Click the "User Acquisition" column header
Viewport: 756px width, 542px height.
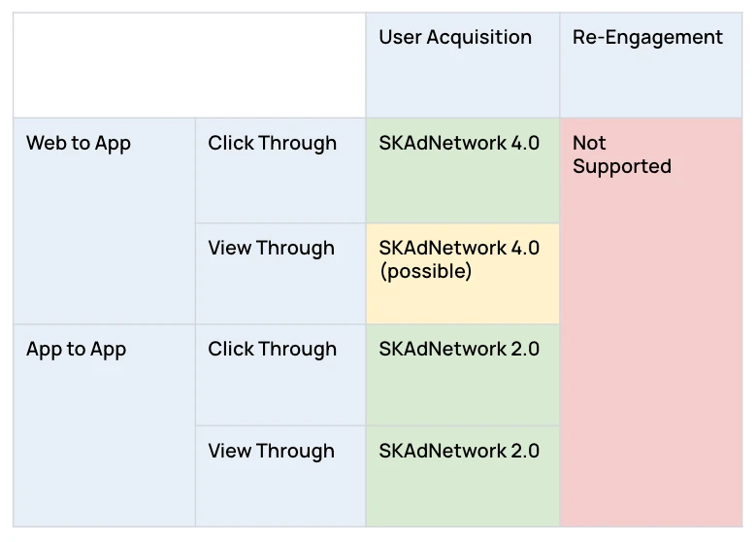pos(455,38)
